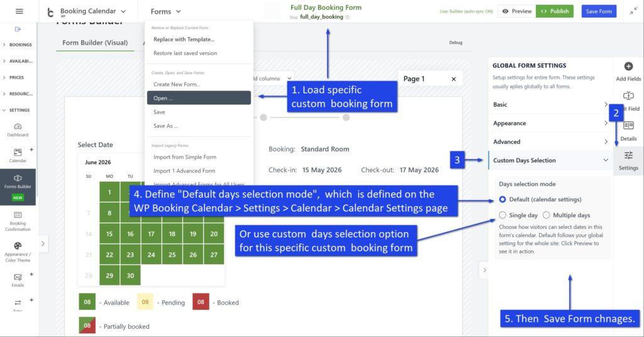Viewport: 644px width, 337px height.
Task: Select Single day radio option
Action: pos(502,215)
